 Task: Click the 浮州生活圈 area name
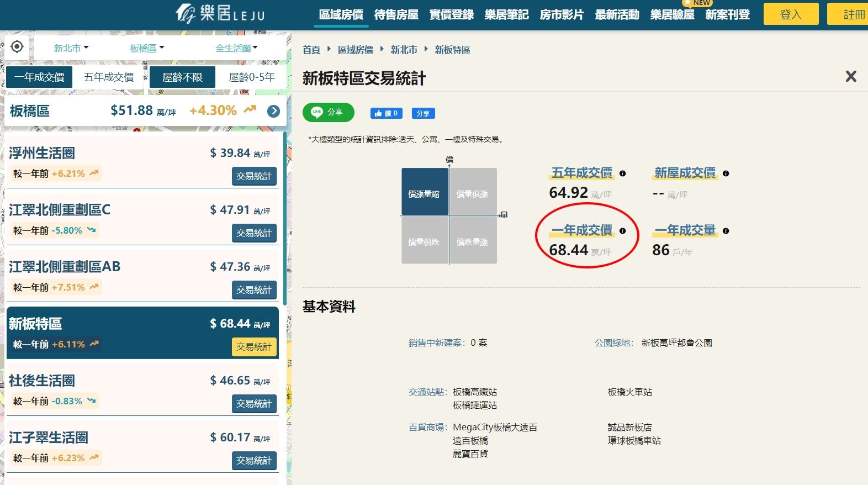[x=42, y=153]
